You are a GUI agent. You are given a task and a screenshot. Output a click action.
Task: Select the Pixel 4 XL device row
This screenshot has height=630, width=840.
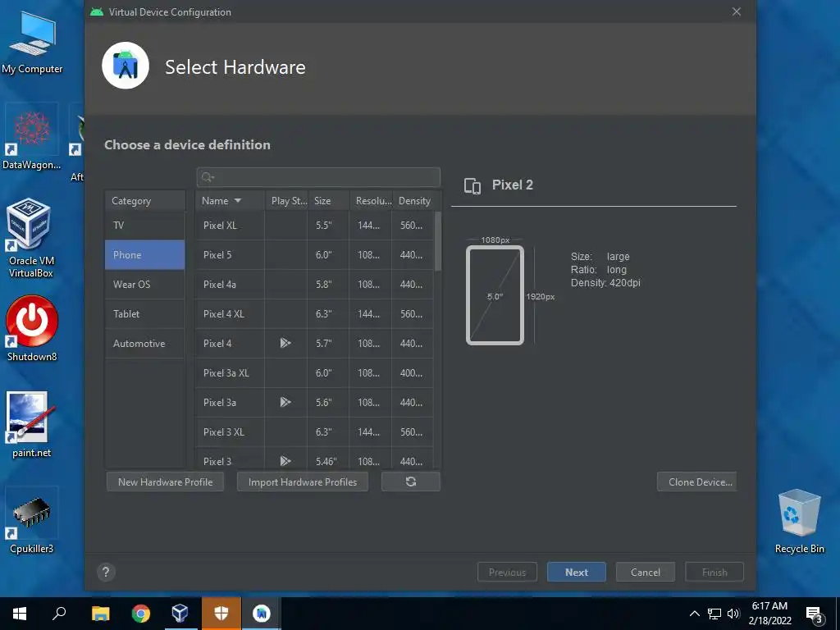314,313
